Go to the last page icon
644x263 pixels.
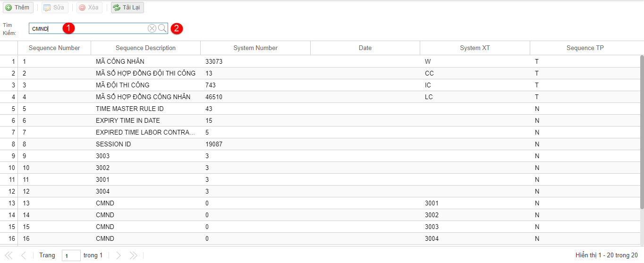click(x=134, y=255)
